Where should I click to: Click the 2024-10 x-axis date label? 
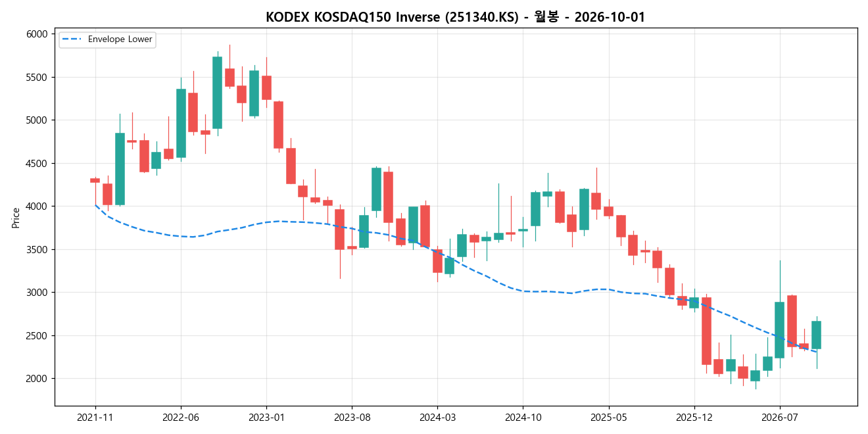[523, 416]
